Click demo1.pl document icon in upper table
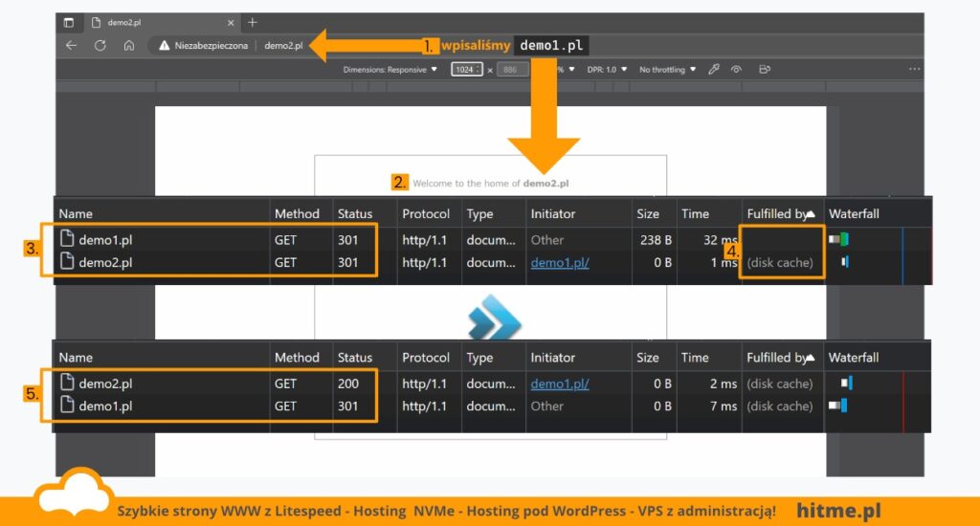This screenshot has height=526, width=980. pos(67,239)
